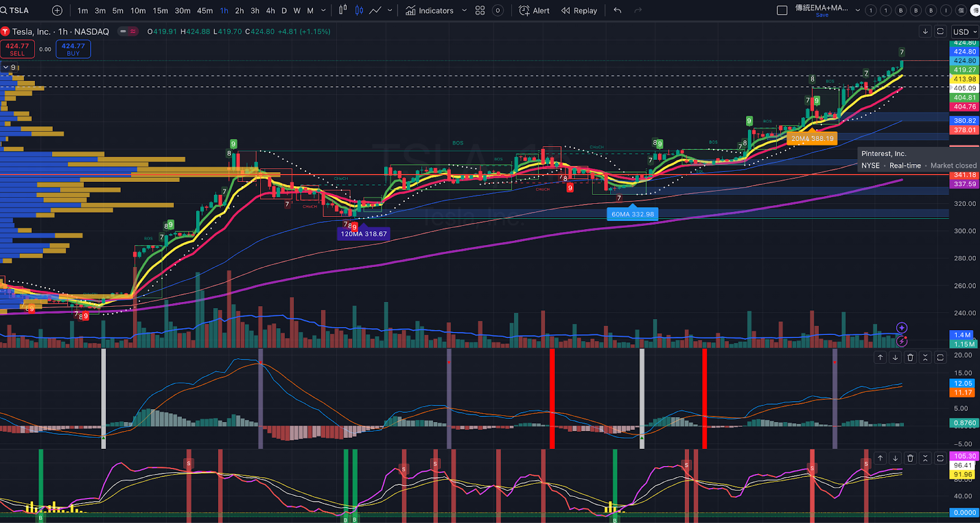Viewport: 980px width, 523px height.
Task: Open the 傳統EMA+MA layout dropdown chevron
Action: point(858,10)
